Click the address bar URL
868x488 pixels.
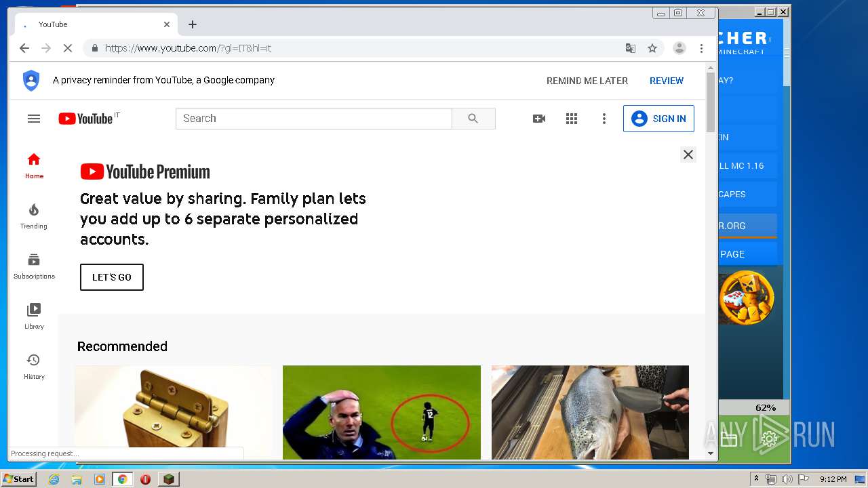point(188,48)
